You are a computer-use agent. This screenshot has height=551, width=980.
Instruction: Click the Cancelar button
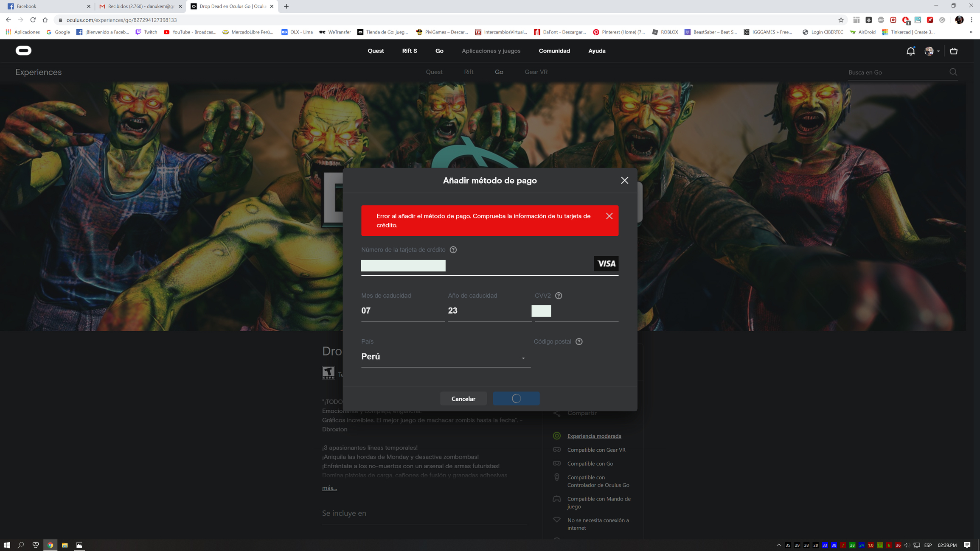click(463, 399)
